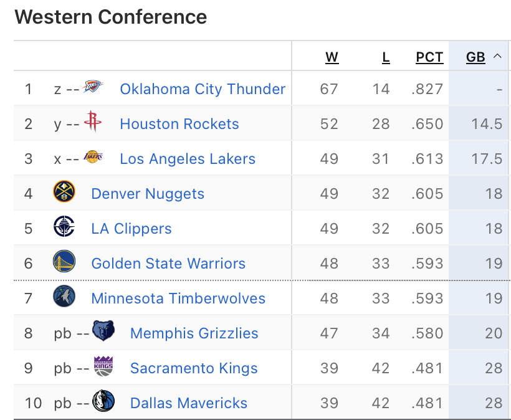This screenshot has height=420, width=511.
Task: Sort table by PCT column header
Action: coord(429,57)
